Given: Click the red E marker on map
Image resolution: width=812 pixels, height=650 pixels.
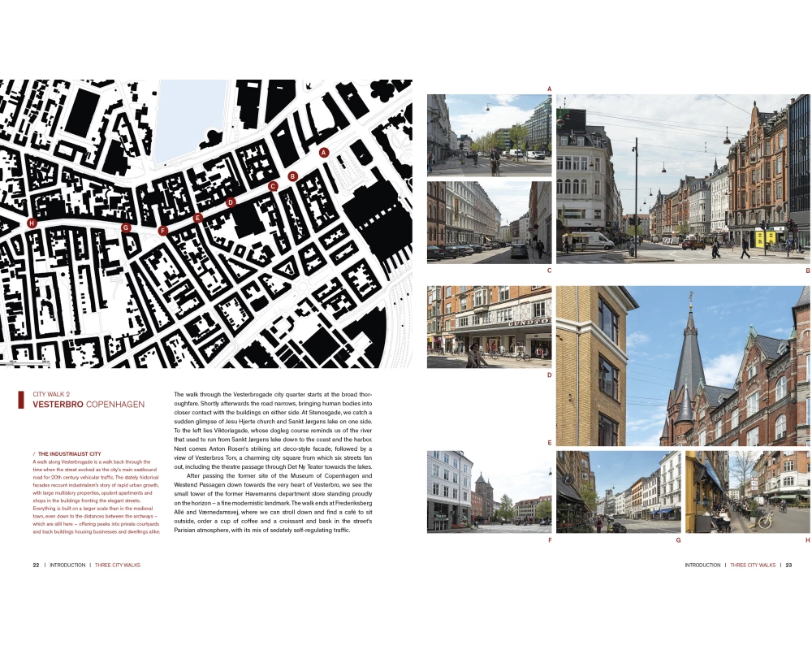Looking at the screenshot, I should (197, 218).
